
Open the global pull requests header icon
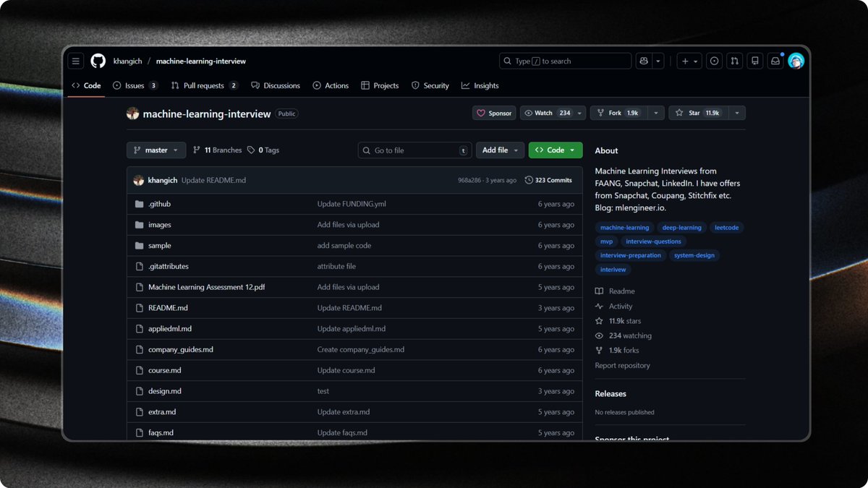point(735,61)
